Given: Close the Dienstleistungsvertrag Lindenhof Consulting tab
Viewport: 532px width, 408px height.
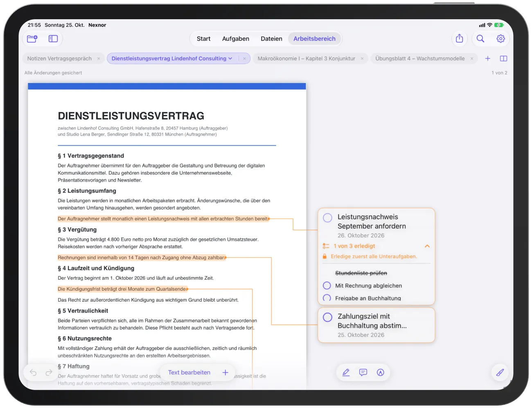Looking at the screenshot, I should 244,58.
